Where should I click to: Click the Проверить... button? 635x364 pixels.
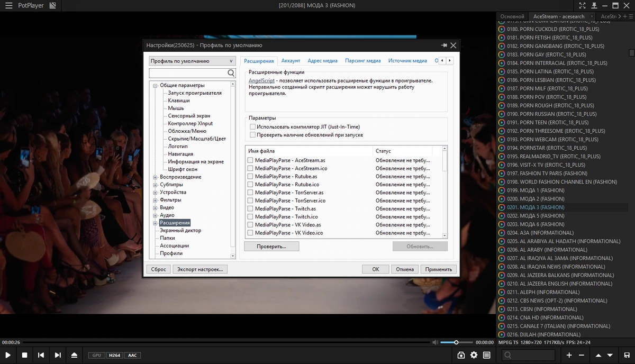tap(271, 247)
